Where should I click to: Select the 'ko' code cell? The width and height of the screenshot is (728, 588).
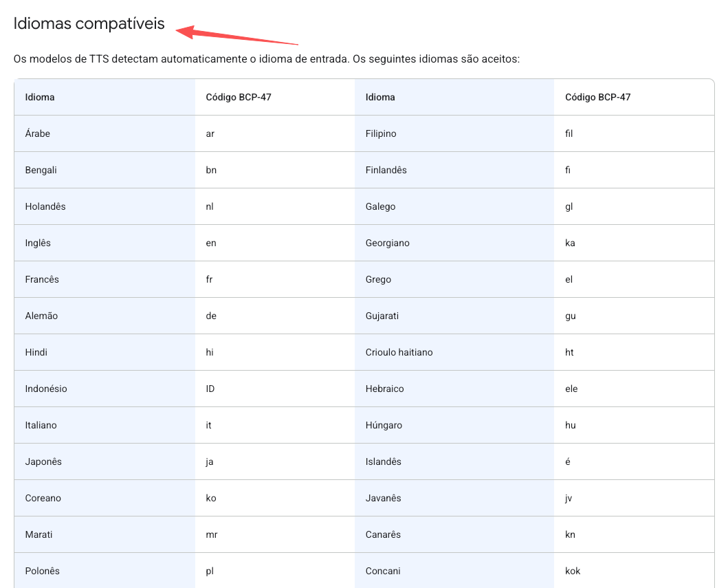(275, 499)
